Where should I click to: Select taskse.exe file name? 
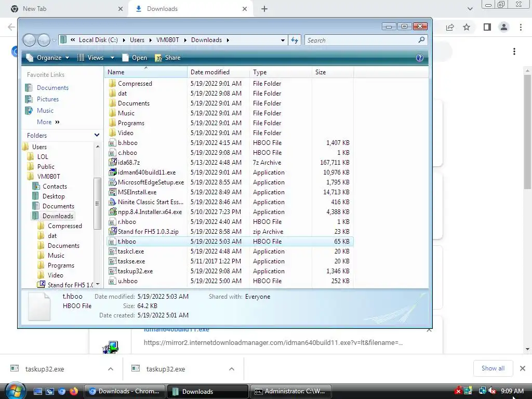click(x=131, y=261)
